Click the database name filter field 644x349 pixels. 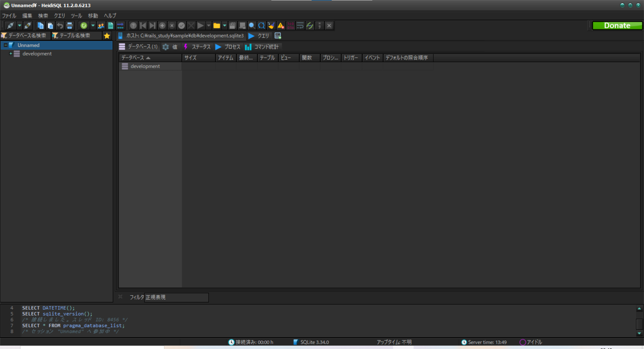point(25,36)
